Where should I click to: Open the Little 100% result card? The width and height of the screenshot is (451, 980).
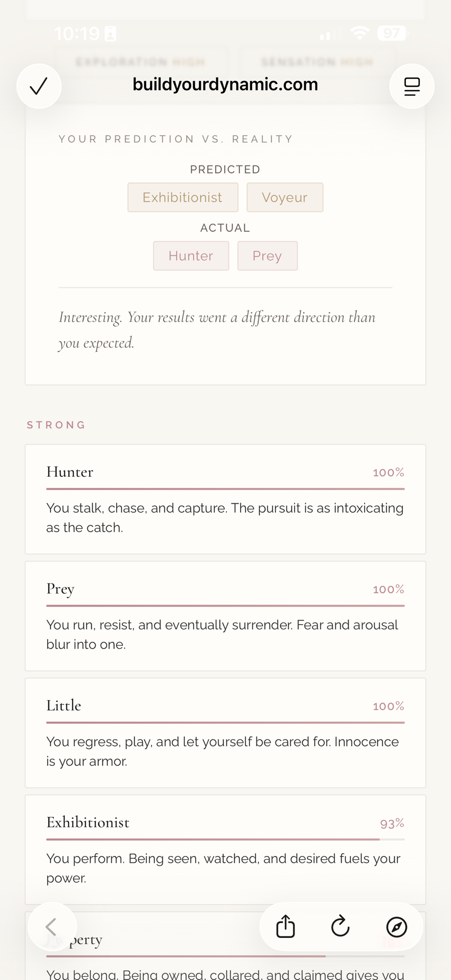(225, 733)
